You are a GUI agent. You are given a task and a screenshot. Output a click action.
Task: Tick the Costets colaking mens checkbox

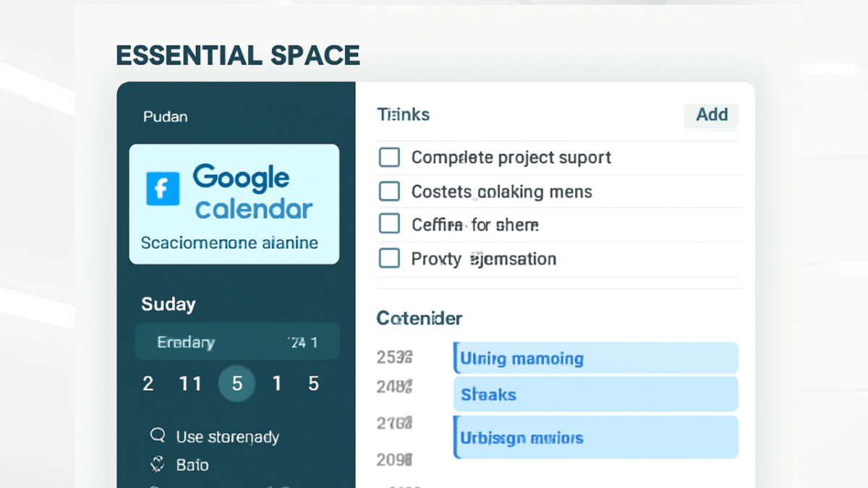(x=390, y=192)
